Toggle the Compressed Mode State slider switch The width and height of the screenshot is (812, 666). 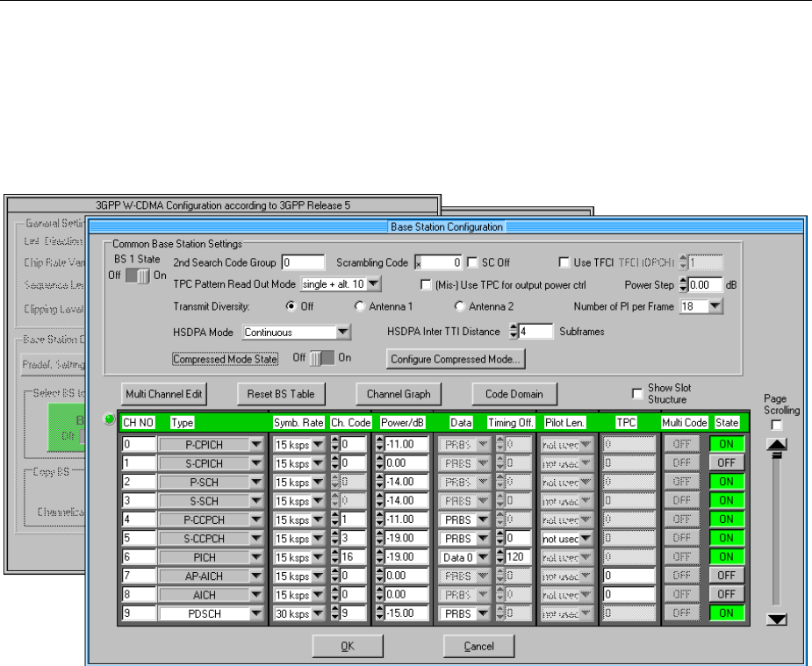click(x=321, y=359)
